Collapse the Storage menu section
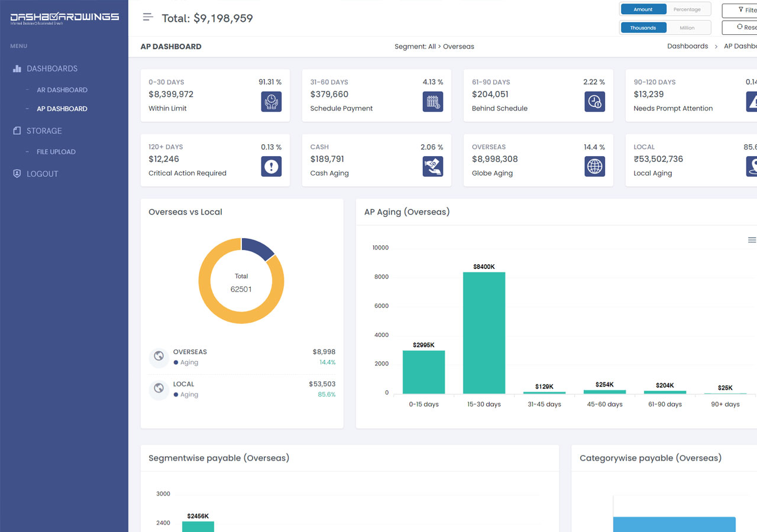Viewport: 757px width, 532px height. click(44, 131)
